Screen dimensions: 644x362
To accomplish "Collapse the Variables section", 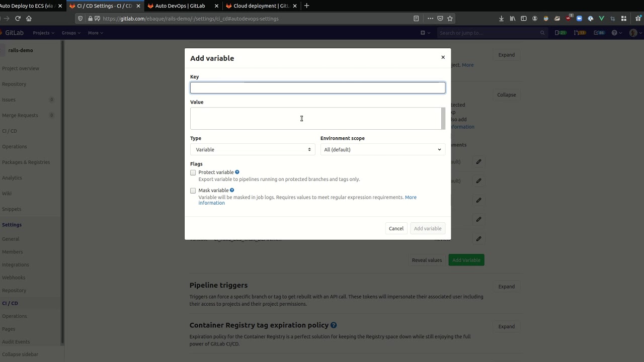I will click(506, 95).
